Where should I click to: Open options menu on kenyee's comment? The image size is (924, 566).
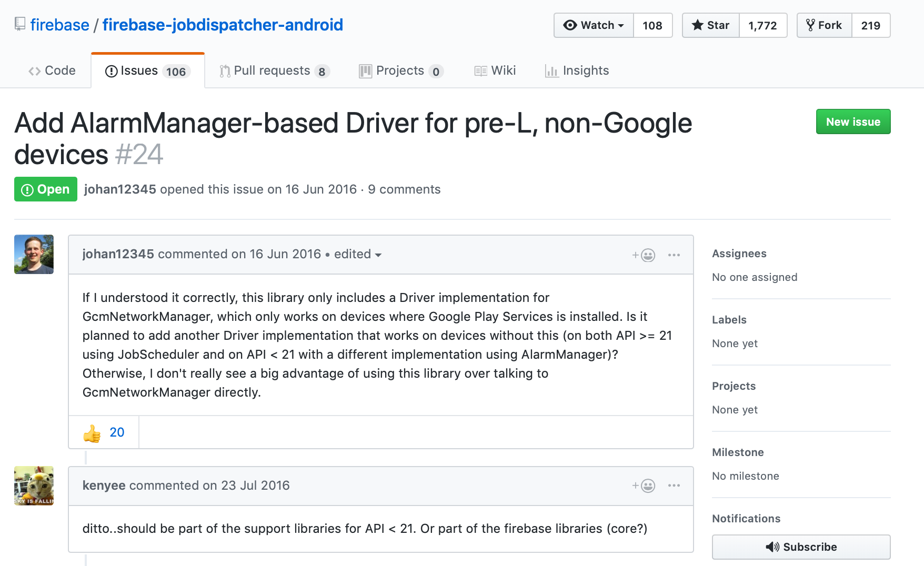point(674,486)
